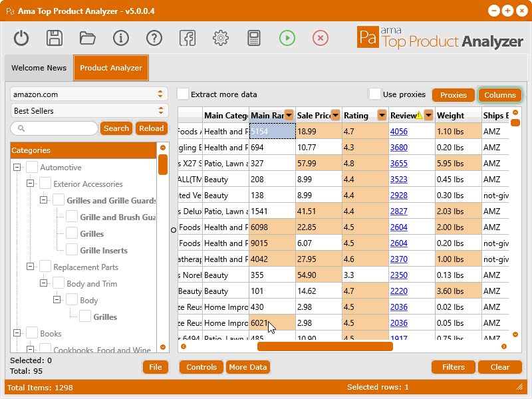Click the Facebook icon in the toolbar
Screen dimensions: 532x399
(188, 38)
